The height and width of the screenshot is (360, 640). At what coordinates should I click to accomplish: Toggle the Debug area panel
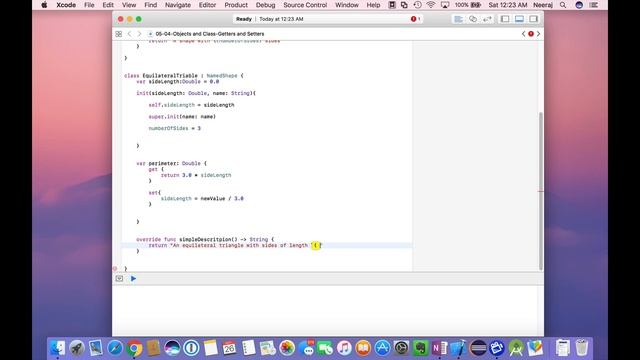click(519, 19)
